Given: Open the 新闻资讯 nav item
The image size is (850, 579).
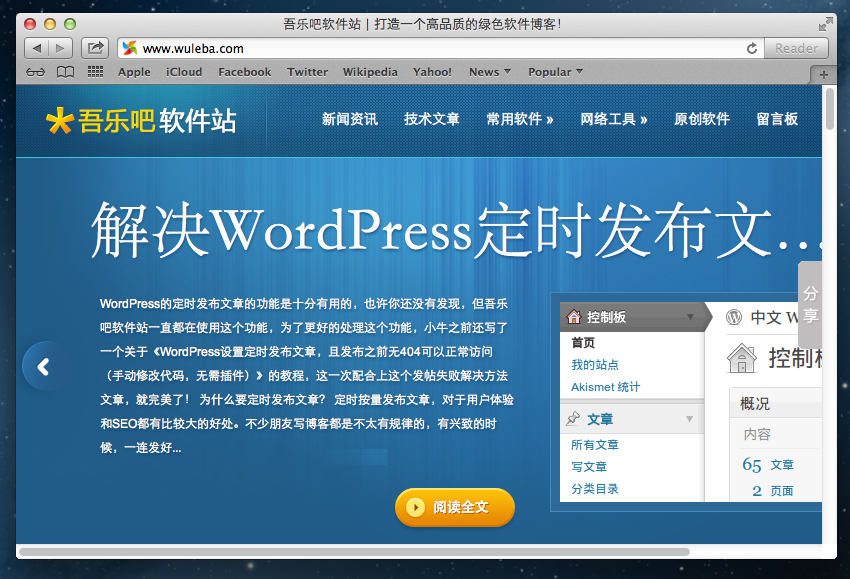Looking at the screenshot, I should click(350, 119).
